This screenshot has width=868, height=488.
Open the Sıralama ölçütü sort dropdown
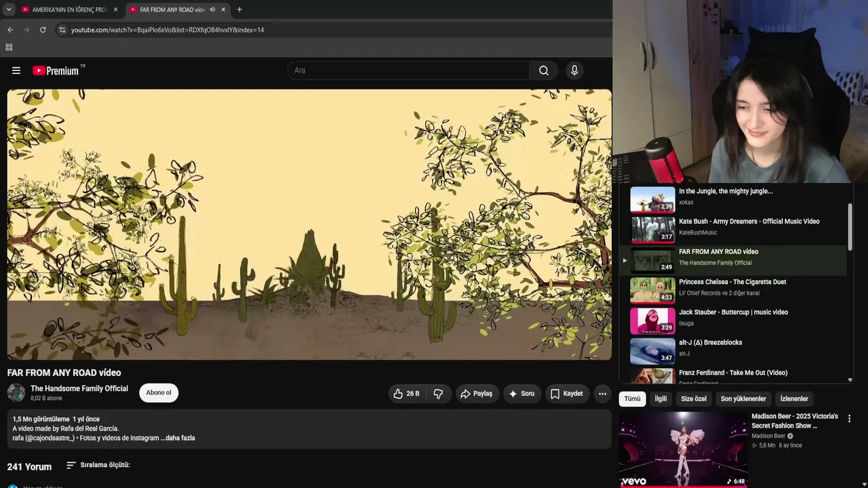[x=98, y=466]
